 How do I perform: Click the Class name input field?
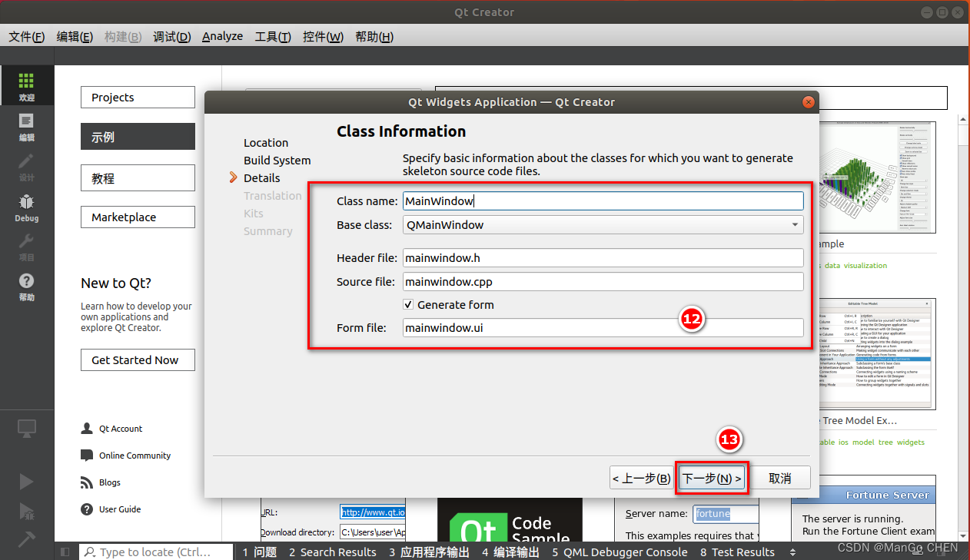tap(603, 201)
